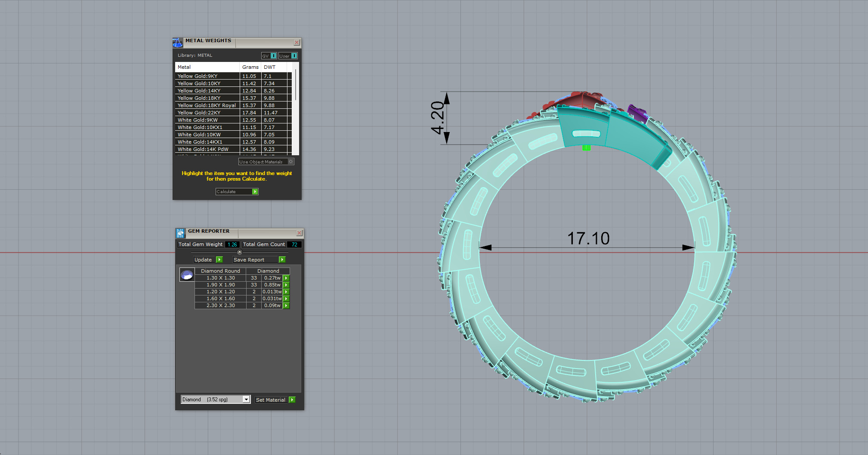Select the Yellow Gold:22KY row
This screenshot has height=455, width=868.
[233, 113]
